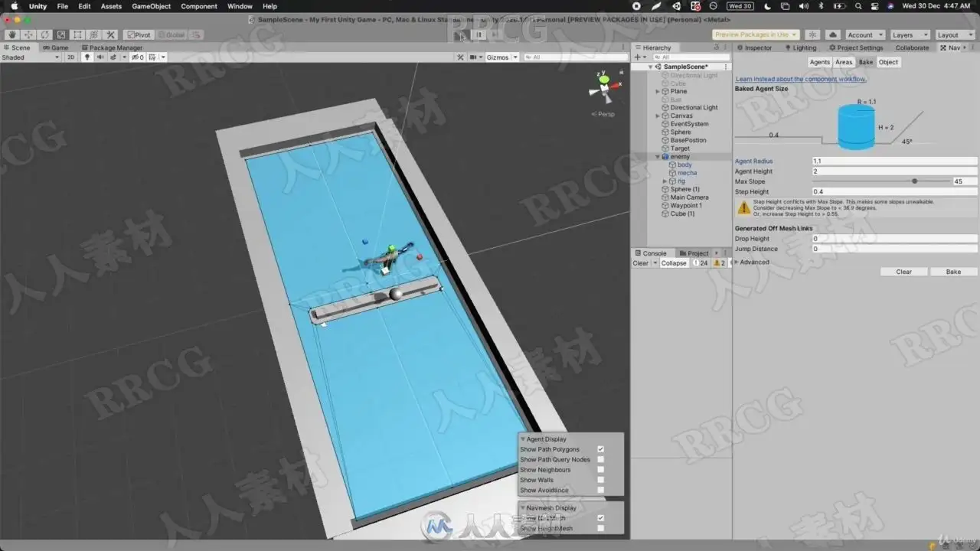The height and width of the screenshot is (551, 980).
Task: Click the console info message count 24
Action: pyautogui.click(x=701, y=262)
